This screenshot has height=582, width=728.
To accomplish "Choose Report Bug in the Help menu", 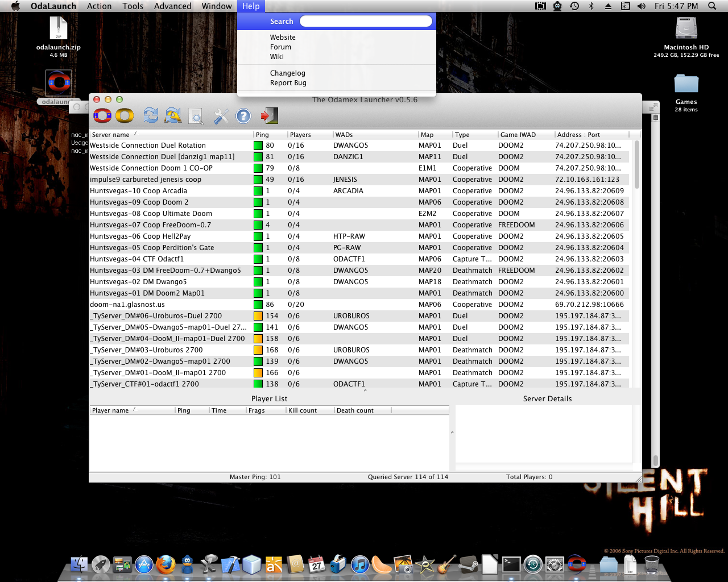I will click(288, 83).
